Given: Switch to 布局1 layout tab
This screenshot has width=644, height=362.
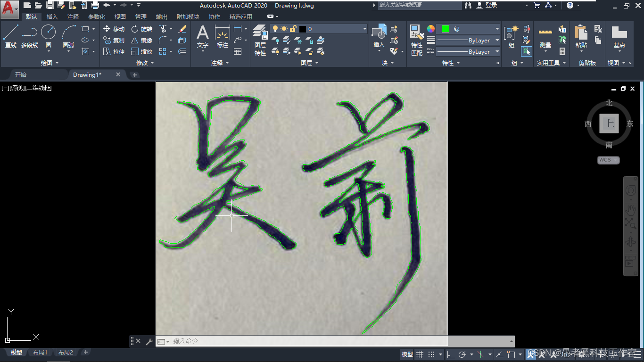Looking at the screenshot, I should (x=40, y=353).
